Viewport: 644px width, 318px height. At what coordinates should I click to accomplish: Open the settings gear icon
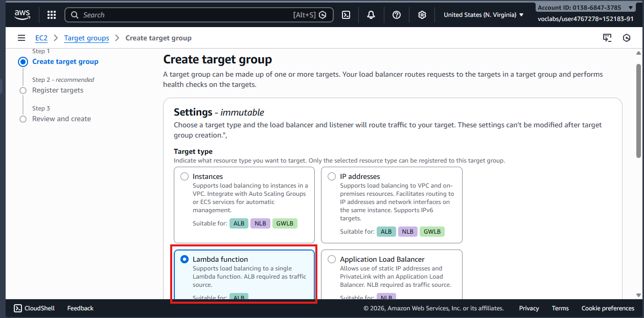click(422, 15)
